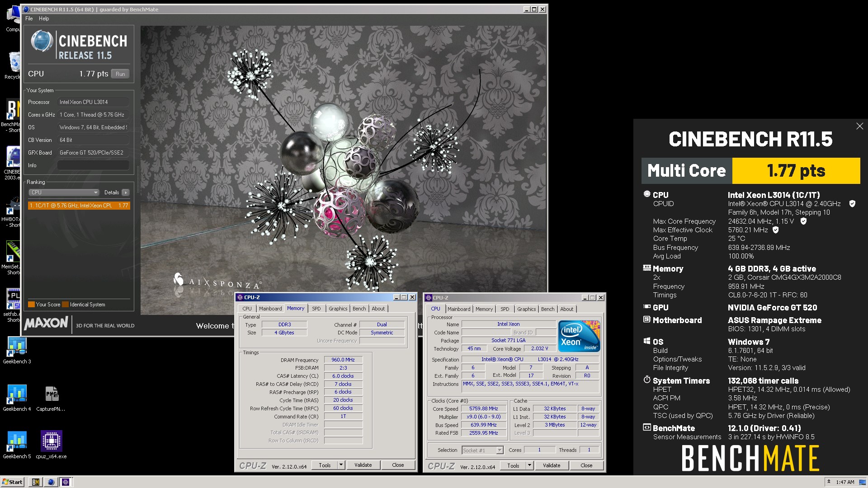This screenshot has width=868, height=488.
Task: Switch to SPD tab in left CPU-Z window
Action: pos(316,309)
